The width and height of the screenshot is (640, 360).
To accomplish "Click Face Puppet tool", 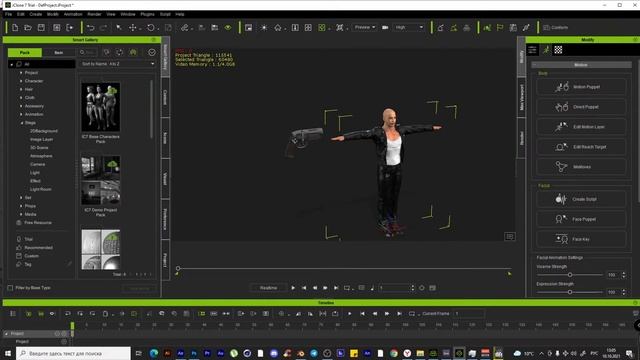I will point(581,219).
